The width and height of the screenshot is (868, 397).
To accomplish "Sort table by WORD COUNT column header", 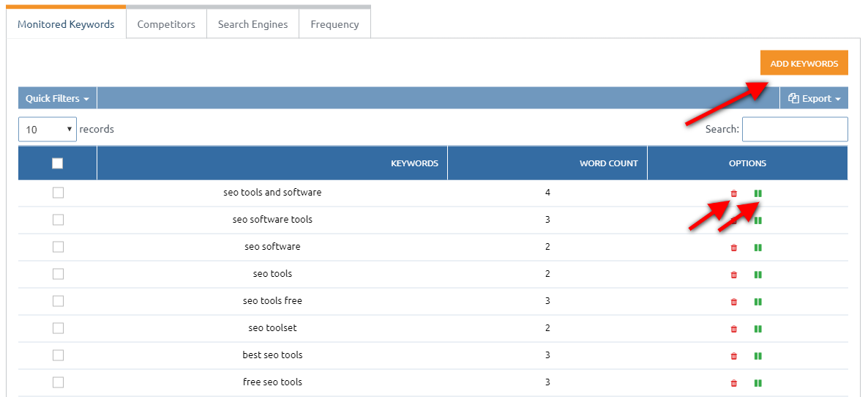I will coord(547,163).
